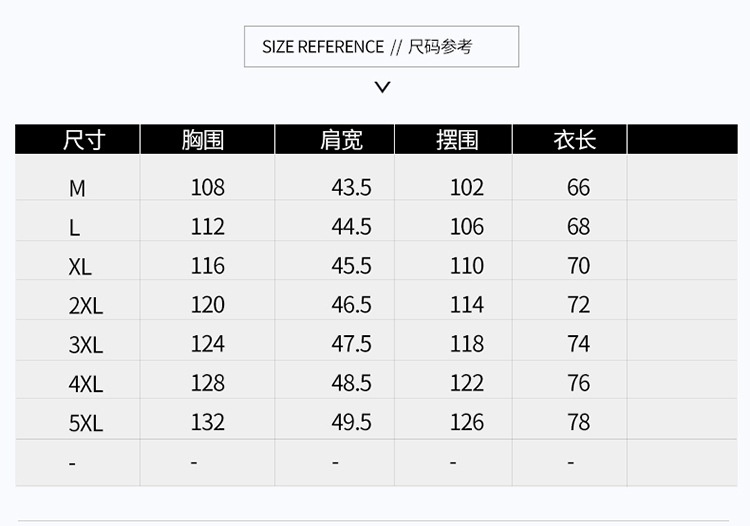This screenshot has height=526, width=750.
Task: Select the garment length value 78
Action: click(x=578, y=422)
